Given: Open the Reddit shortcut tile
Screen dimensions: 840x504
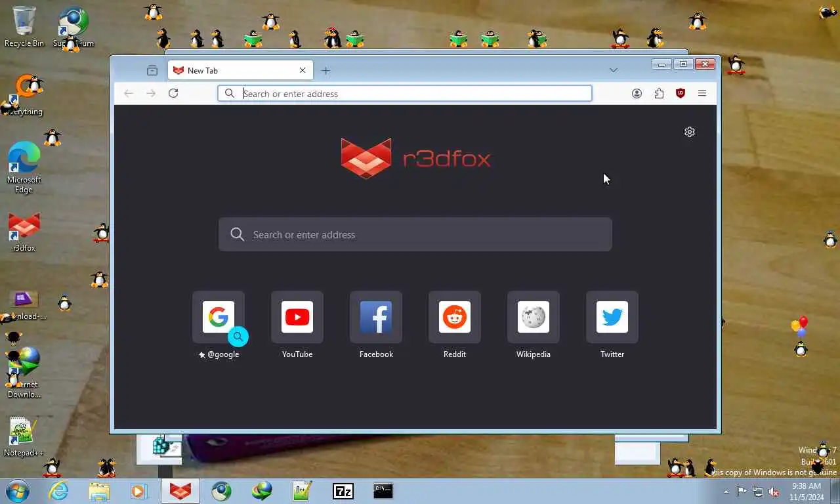Looking at the screenshot, I should coord(455,317).
